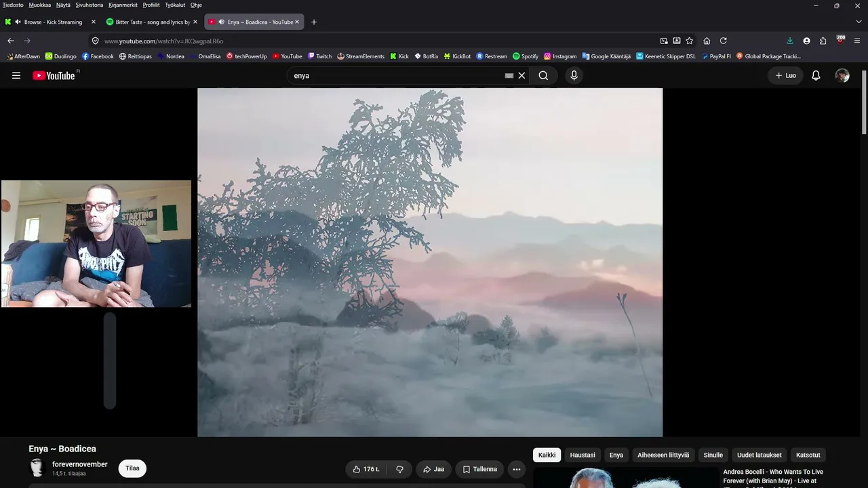Screen dimensions: 868x488
Task: Go back to the previous page
Action: pos(11,41)
